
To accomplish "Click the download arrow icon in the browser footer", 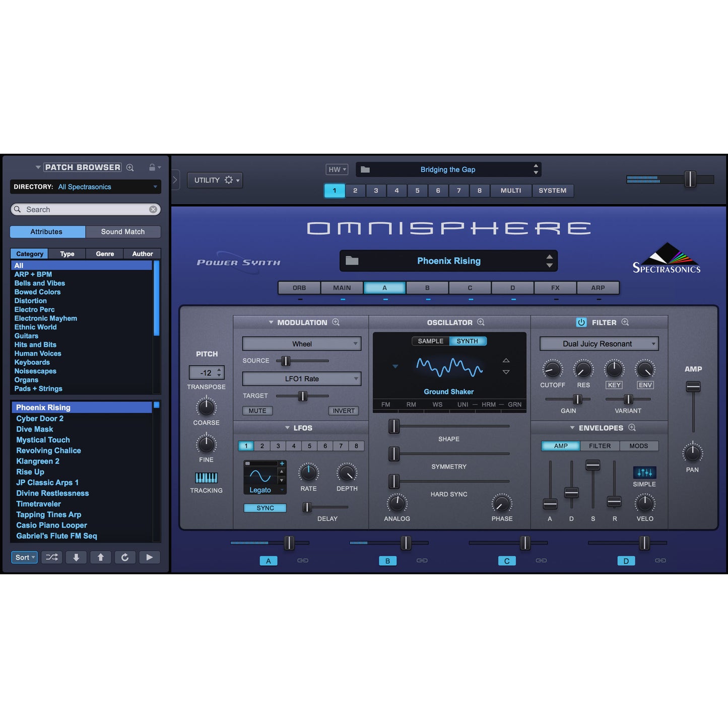I will (x=76, y=557).
